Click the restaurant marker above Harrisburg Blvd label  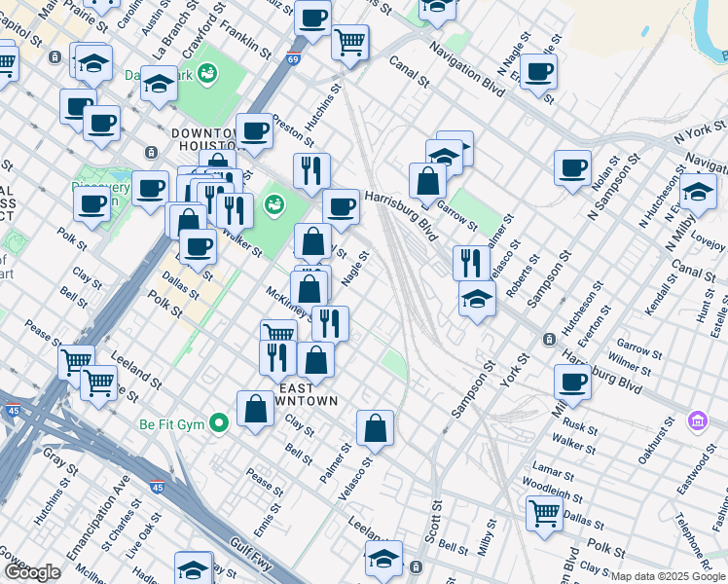(x=312, y=173)
